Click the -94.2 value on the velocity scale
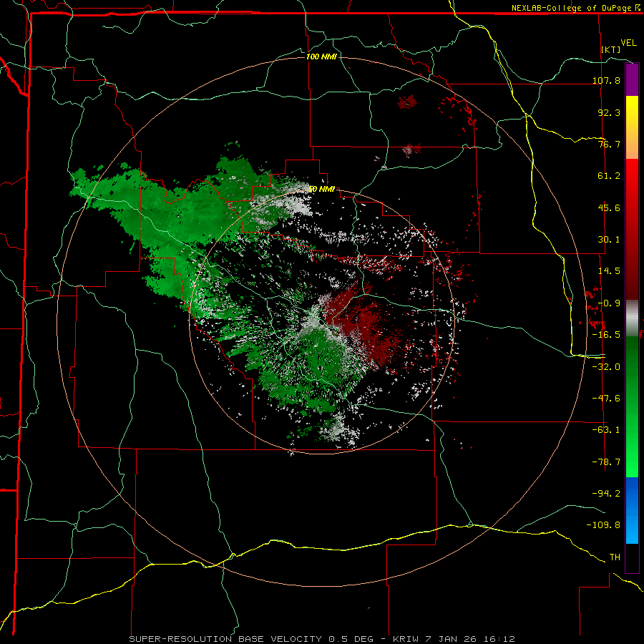 tap(606, 493)
